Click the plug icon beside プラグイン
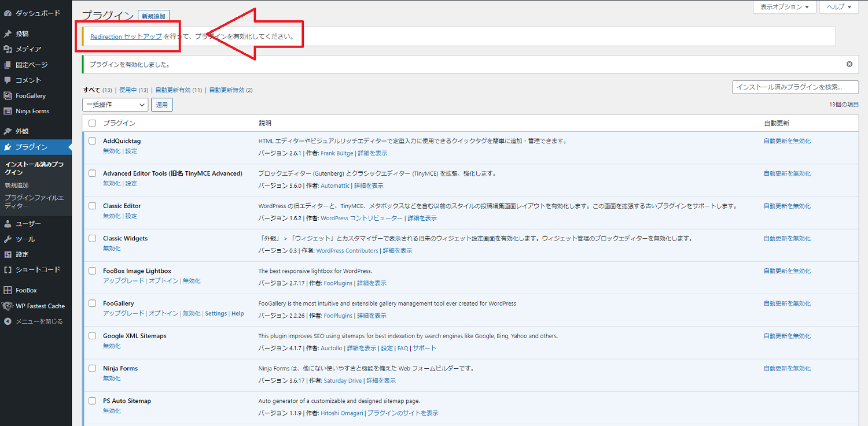The height and width of the screenshot is (426, 868). pyautogui.click(x=8, y=147)
